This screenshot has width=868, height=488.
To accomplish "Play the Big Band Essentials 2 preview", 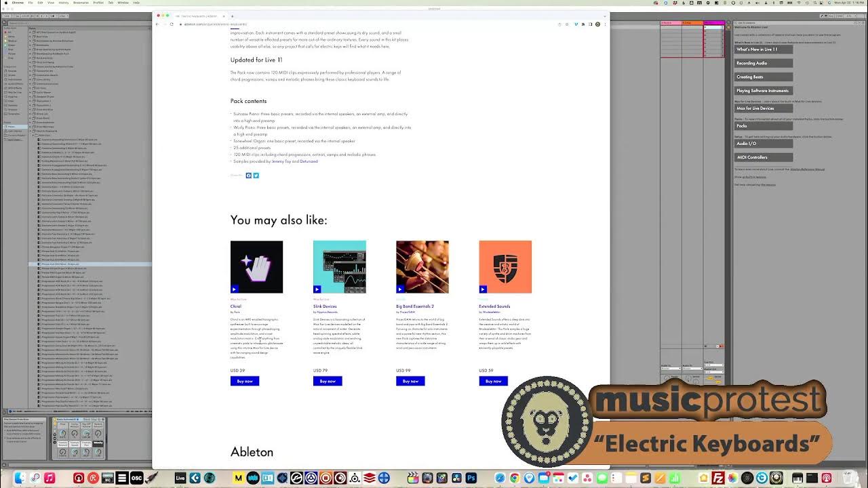I will pos(399,289).
